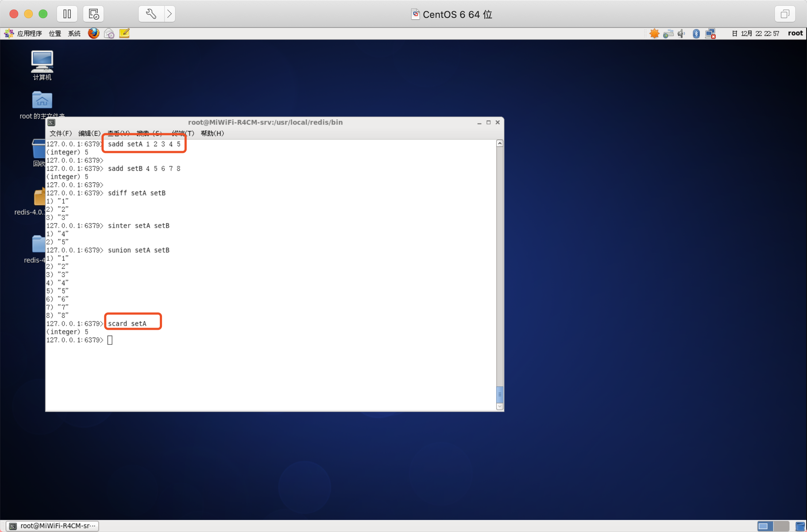Open the mail client panel icon
The height and width of the screenshot is (532, 807).
109,34
